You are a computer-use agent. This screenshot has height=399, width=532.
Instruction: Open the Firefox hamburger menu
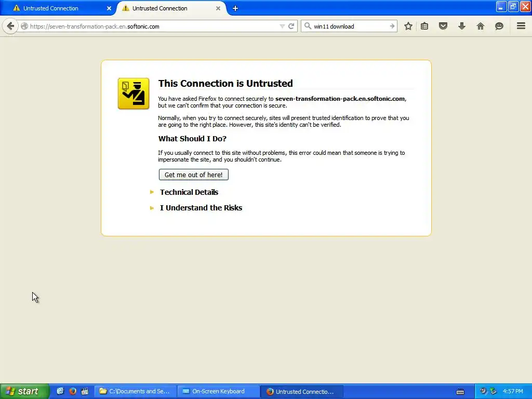(521, 26)
